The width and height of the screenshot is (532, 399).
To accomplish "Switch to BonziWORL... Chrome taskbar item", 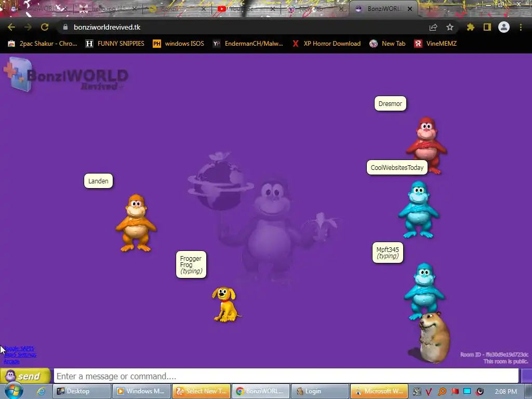I will click(261, 391).
